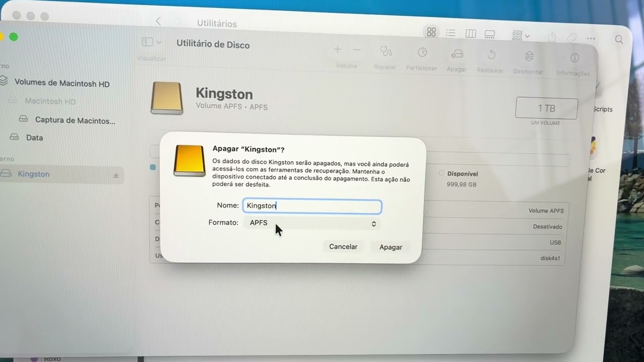
Task: Click the Restaurar toolbar icon
Action: (492, 54)
